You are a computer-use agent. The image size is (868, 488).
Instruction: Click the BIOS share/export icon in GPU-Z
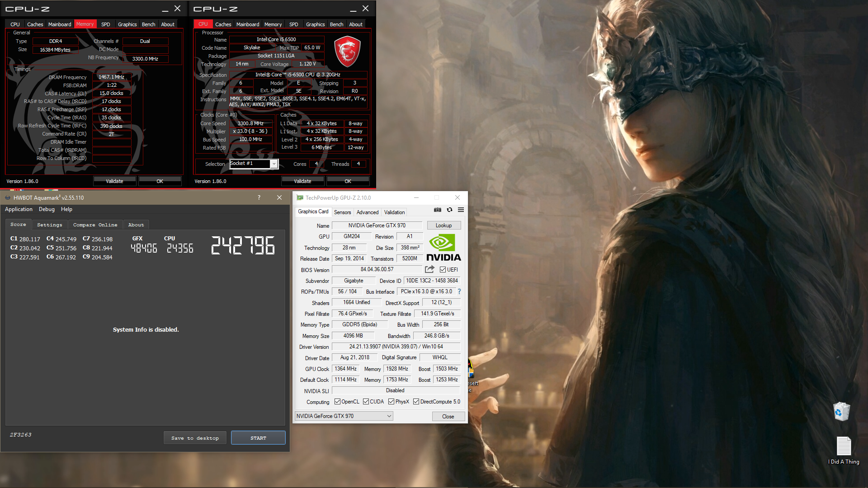(x=429, y=269)
